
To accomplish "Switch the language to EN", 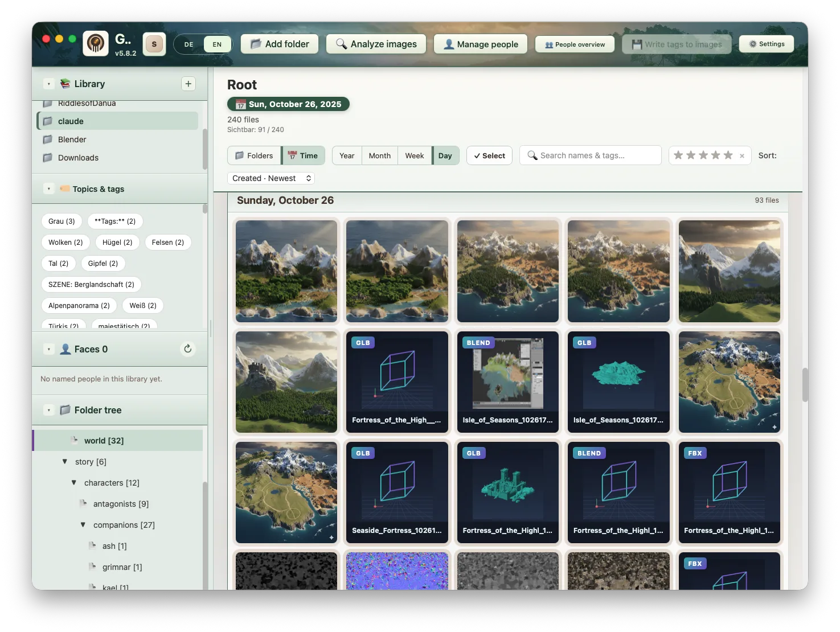I will pos(217,44).
